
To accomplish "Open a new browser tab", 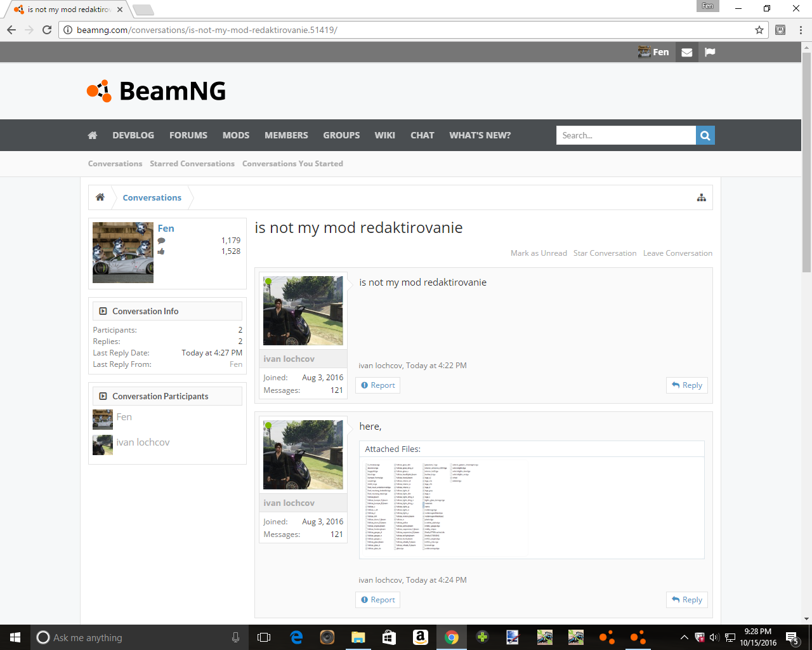I will [143, 10].
